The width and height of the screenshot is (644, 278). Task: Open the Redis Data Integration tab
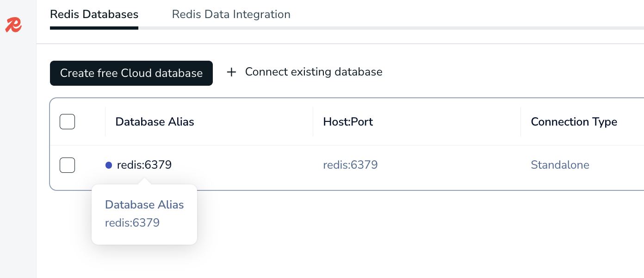click(x=231, y=14)
